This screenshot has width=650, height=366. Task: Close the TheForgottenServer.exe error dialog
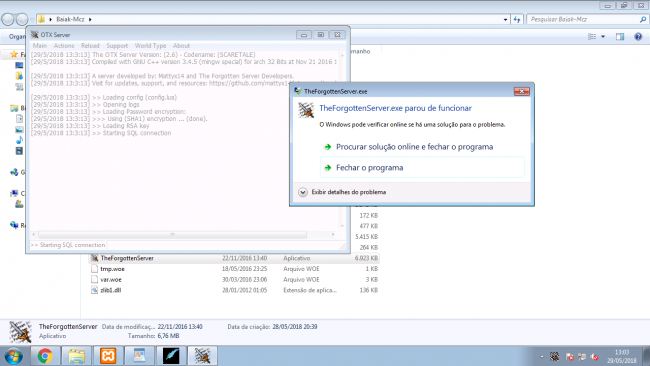[521, 91]
